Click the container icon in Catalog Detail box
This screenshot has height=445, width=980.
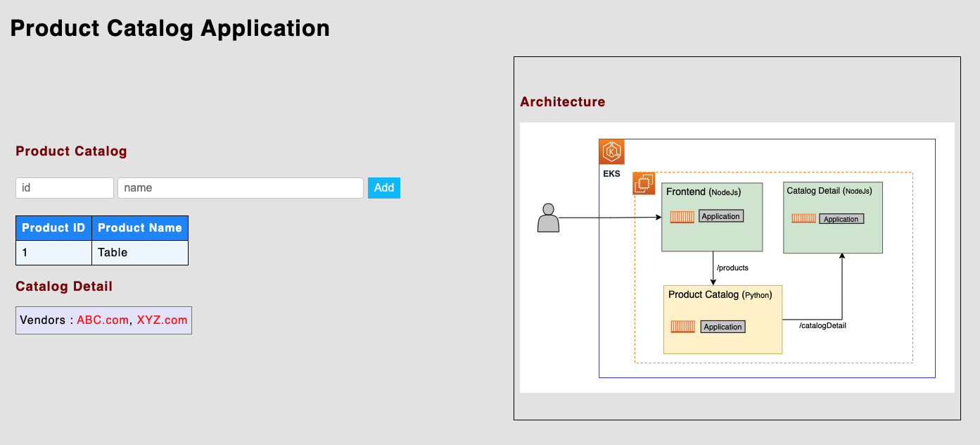(803, 218)
